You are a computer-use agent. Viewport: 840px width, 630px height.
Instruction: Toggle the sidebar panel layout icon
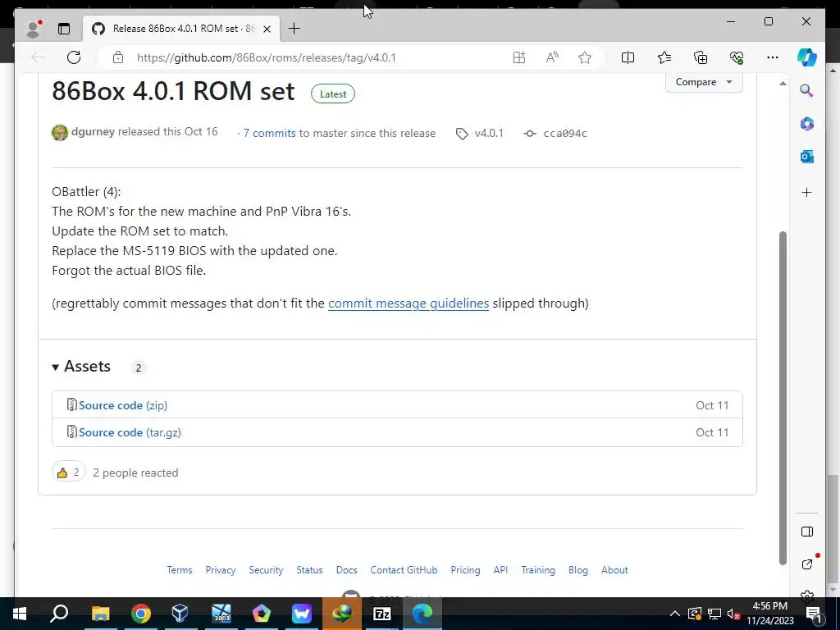(x=807, y=532)
